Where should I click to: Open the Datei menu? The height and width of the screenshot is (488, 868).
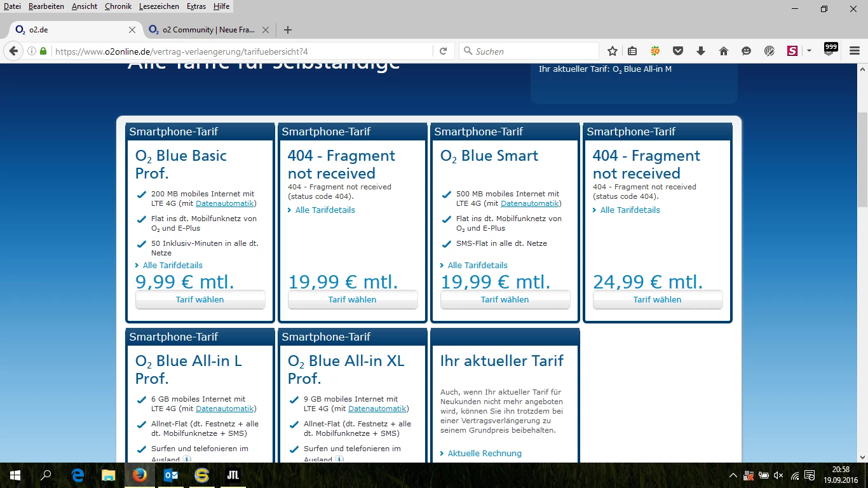[x=12, y=6]
